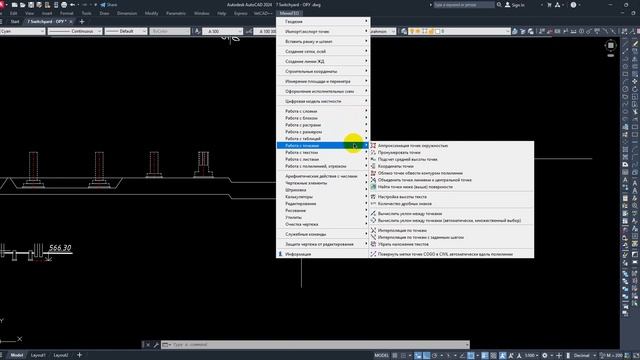Viewport: 640px width, 360px height.
Task: Click the MODEL status bar button
Action: pyautogui.click(x=382, y=356)
